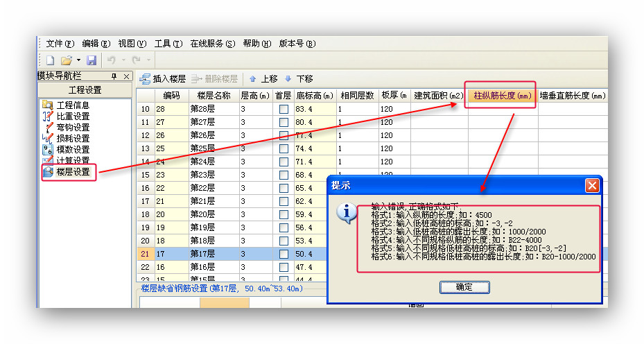This screenshot has height=344, width=644.
Task: Select the 第19层 floor name cell
Action: [x=214, y=227]
